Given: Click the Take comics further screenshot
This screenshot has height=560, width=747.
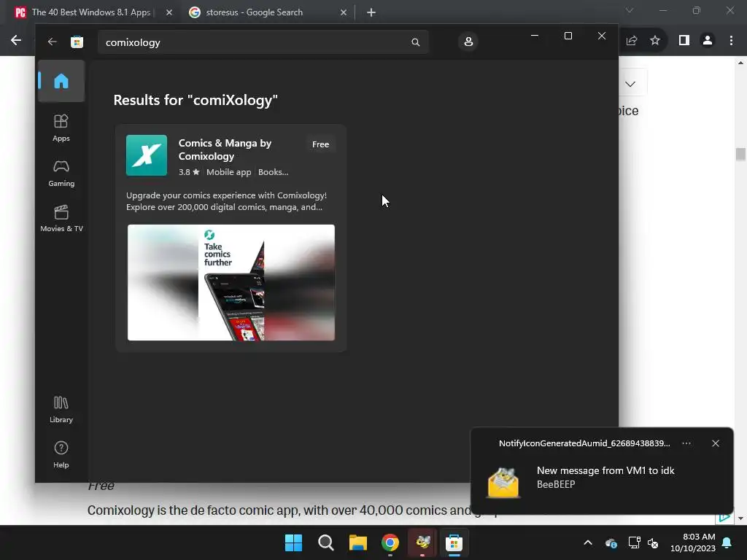Looking at the screenshot, I should (231, 282).
